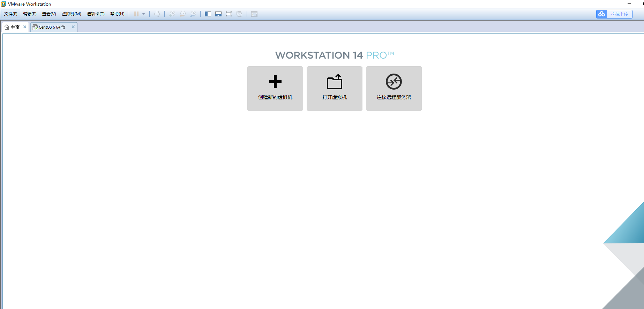Close the CentOS 6 64 位 tab

point(73,27)
